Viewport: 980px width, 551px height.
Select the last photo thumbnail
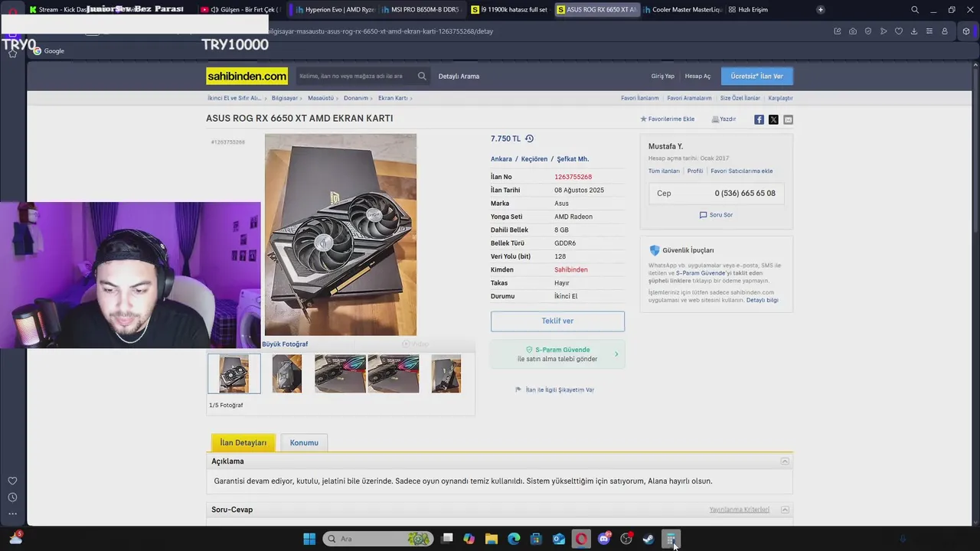[x=446, y=373]
